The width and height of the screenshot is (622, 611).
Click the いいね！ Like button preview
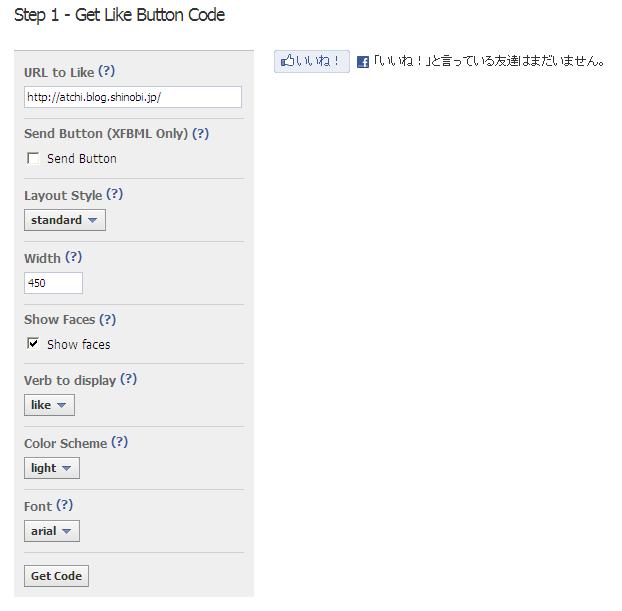pos(312,61)
